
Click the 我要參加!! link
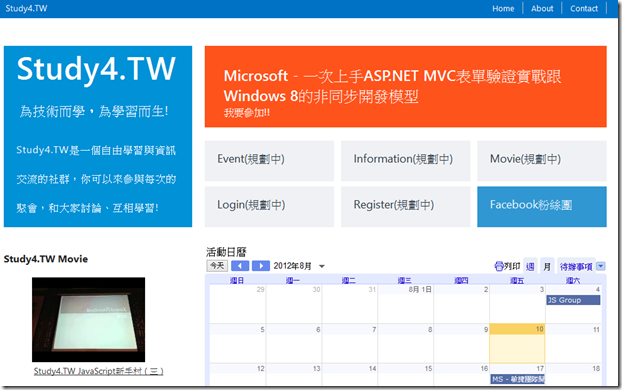[x=247, y=113]
